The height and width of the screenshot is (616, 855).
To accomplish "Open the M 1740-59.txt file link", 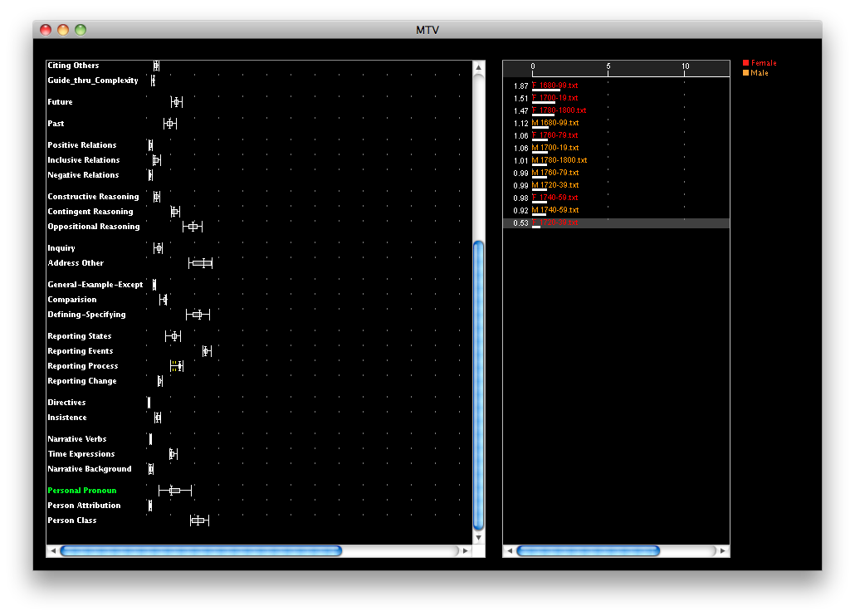I will pyautogui.click(x=555, y=210).
